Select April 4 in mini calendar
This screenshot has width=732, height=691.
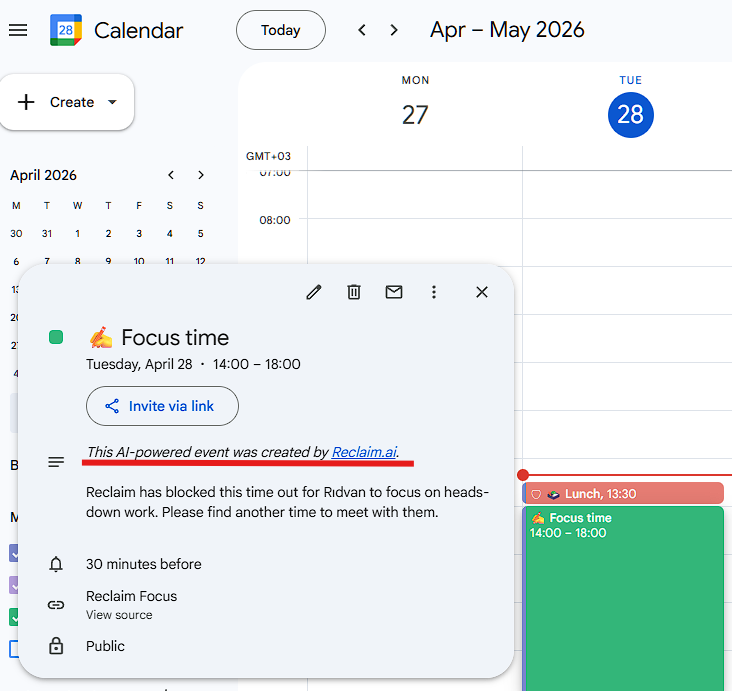tap(169, 233)
